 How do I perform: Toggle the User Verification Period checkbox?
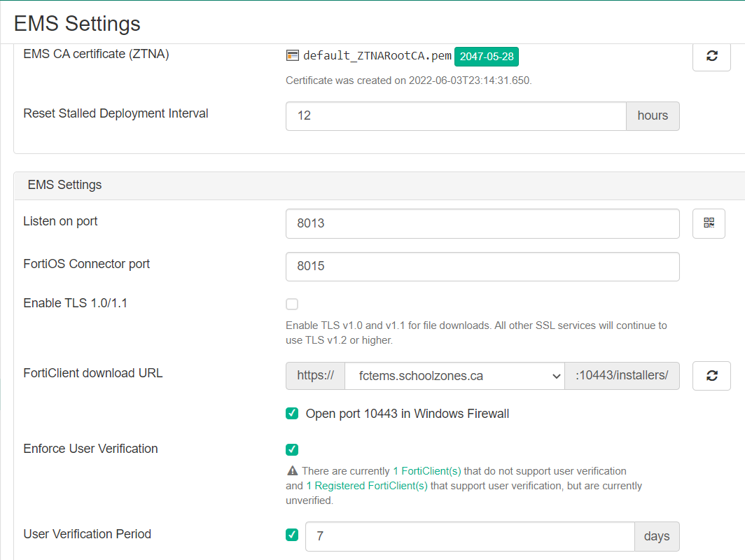click(291, 534)
